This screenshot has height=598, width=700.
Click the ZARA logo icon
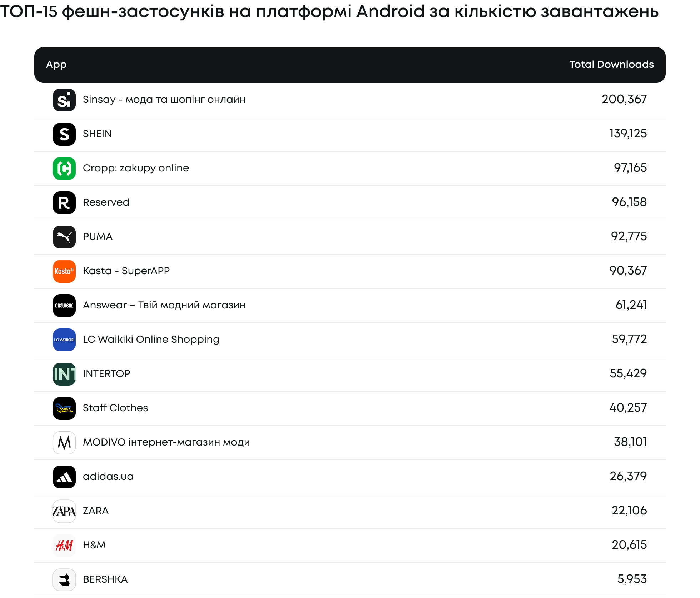pyautogui.click(x=64, y=511)
